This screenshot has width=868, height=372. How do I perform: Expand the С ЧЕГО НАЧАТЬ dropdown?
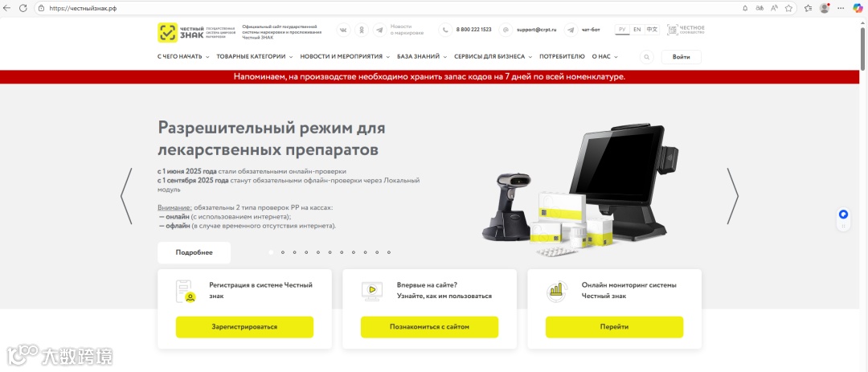tap(183, 56)
